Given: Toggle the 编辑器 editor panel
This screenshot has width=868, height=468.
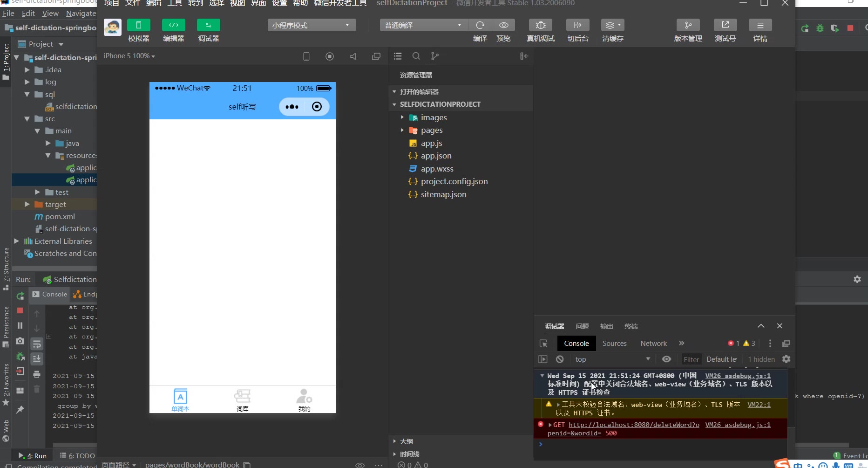Looking at the screenshot, I should (x=173, y=25).
